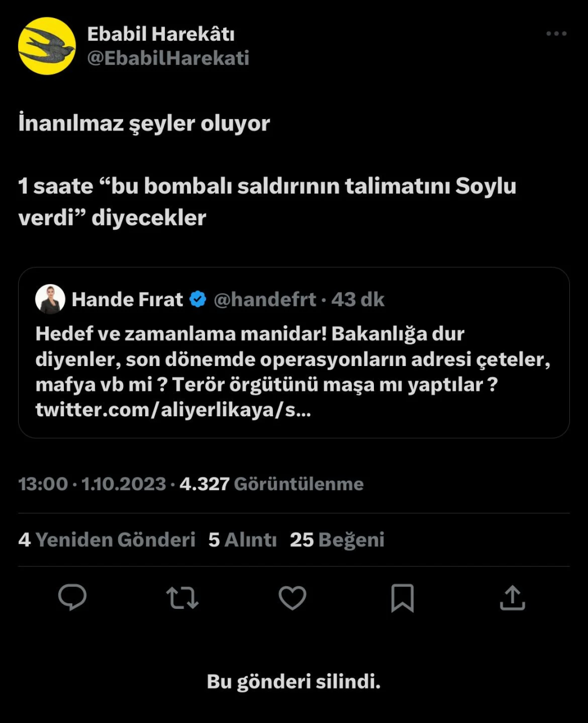This screenshot has width=588, height=723.
Task: Click the 13:00 · 1.10.2023 timestamp
Action: coord(92,484)
